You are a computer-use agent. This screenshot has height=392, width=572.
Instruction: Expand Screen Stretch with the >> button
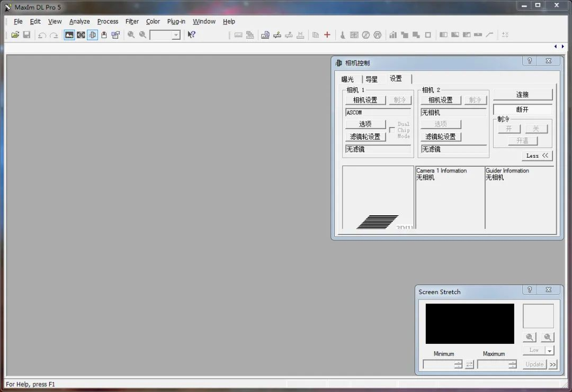pos(552,364)
